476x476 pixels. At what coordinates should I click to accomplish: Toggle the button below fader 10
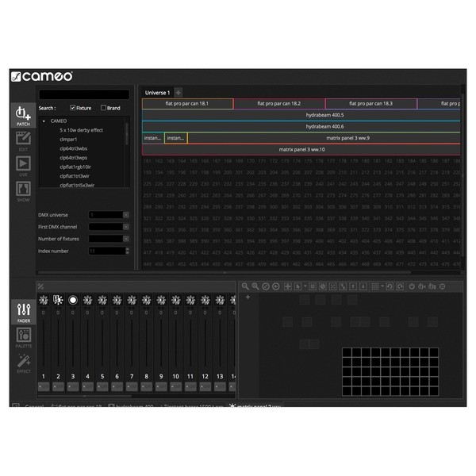point(176,386)
